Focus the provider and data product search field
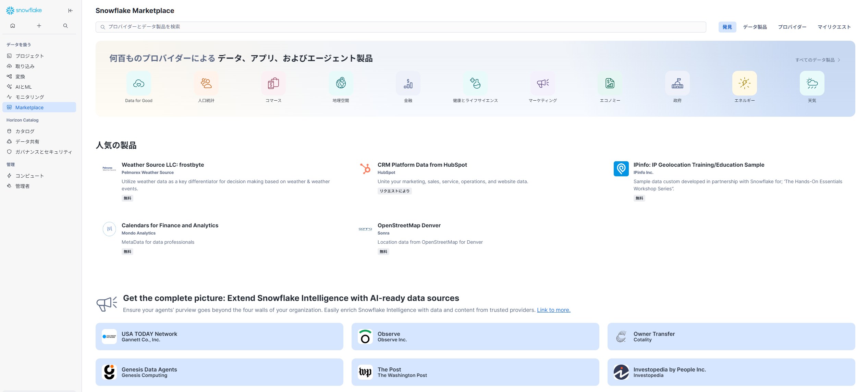This screenshot has height=392, width=868. click(400, 27)
